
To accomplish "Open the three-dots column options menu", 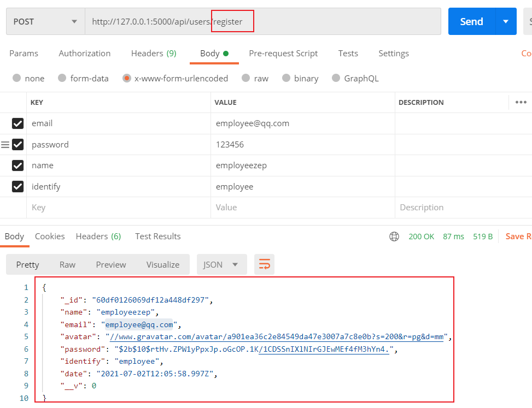I will point(521,102).
